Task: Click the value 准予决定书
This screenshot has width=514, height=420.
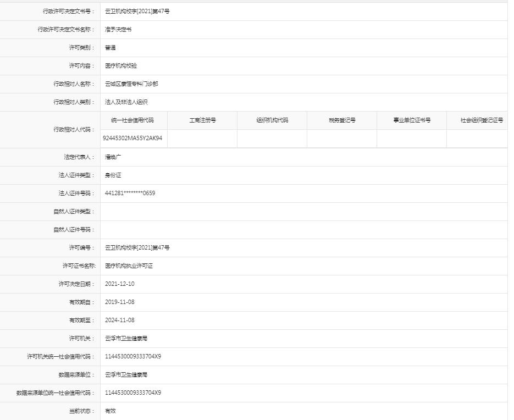Action: coord(118,30)
